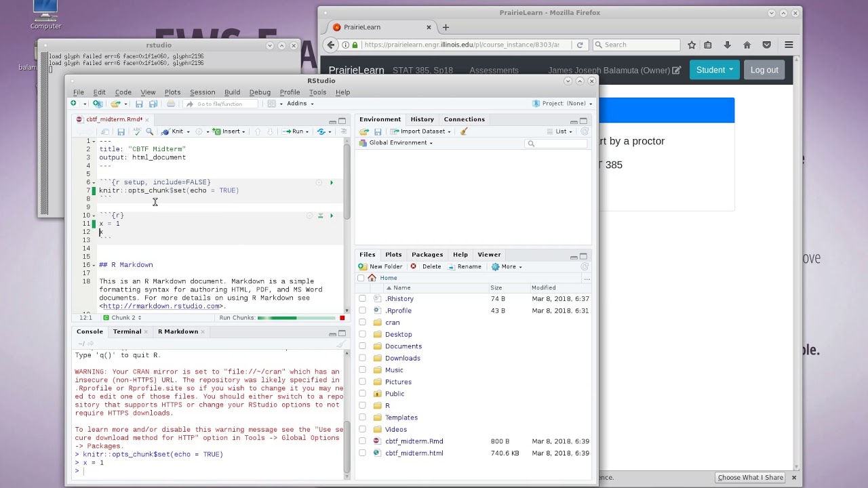868x488 pixels.
Task: Switch to the Packages tab
Action: point(427,255)
